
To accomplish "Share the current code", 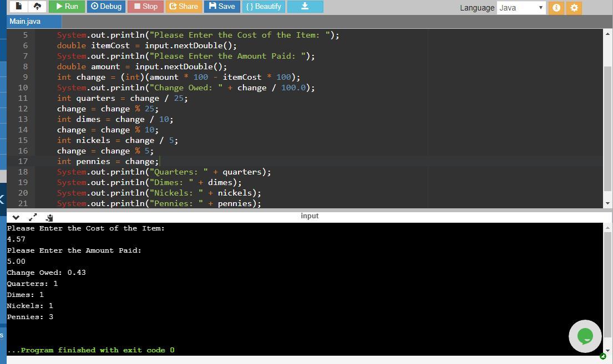I will pyautogui.click(x=184, y=6).
